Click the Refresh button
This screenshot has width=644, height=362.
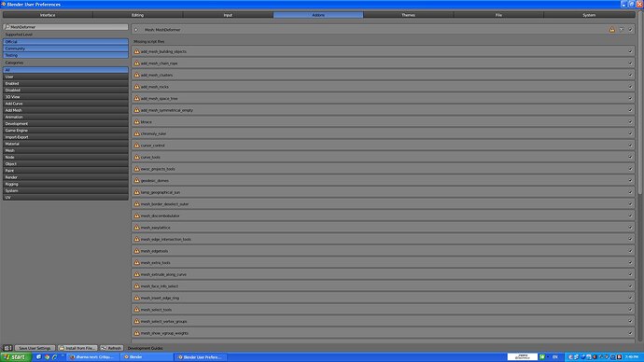[111, 348]
